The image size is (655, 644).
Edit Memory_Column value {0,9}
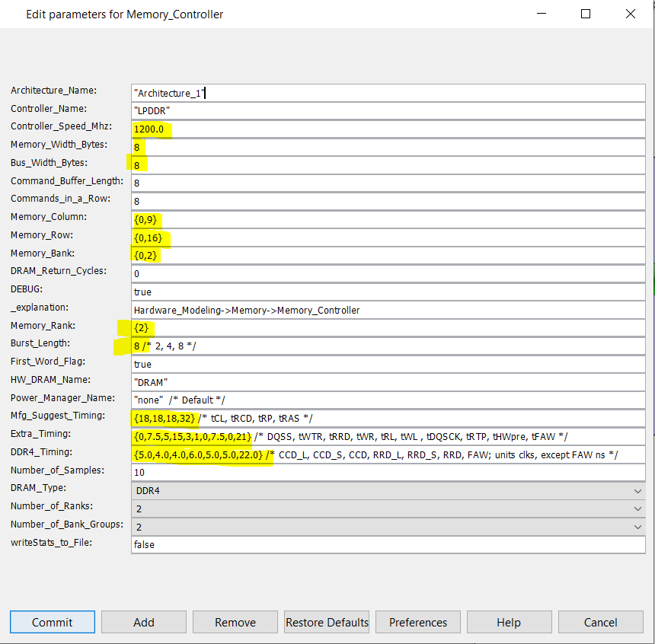click(388, 219)
